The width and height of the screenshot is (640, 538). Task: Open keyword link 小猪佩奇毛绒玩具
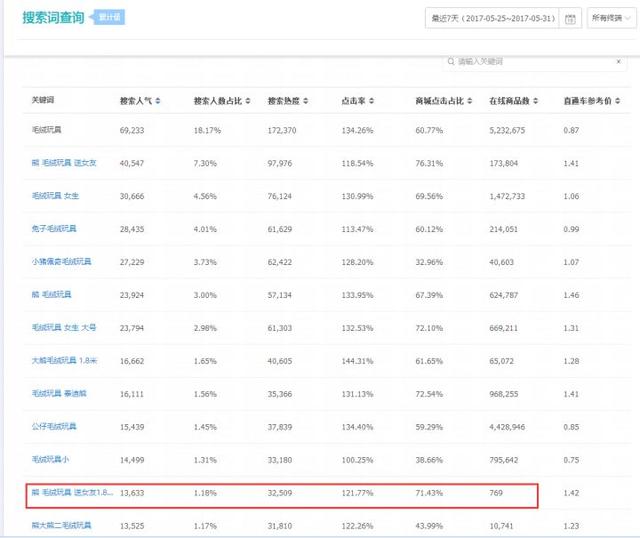coord(61,262)
